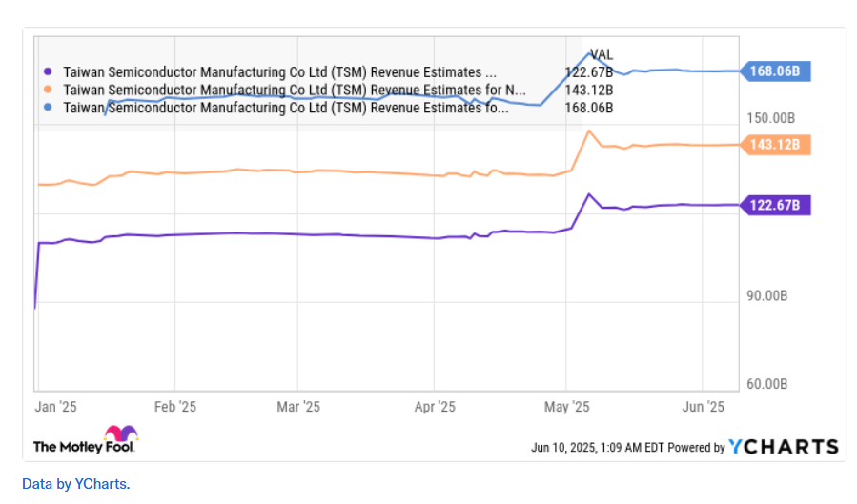
Task: Click the orange 143.12B value flag
Action: (x=775, y=145)
